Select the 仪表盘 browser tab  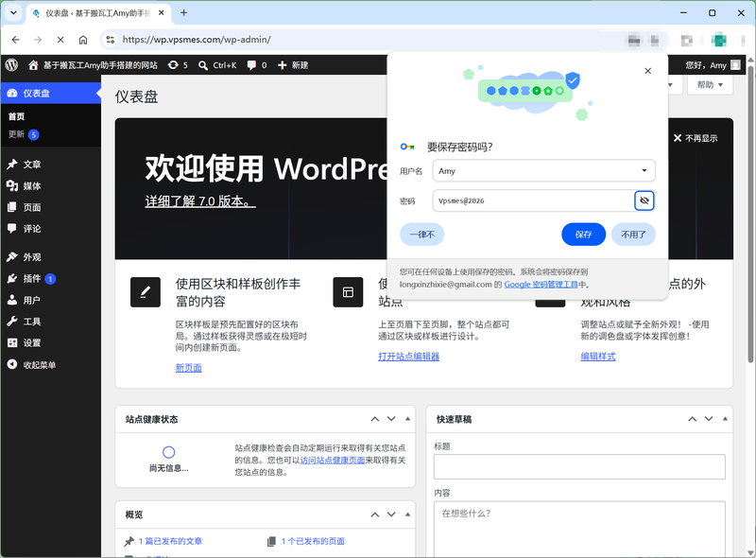(x=98, y=13)
